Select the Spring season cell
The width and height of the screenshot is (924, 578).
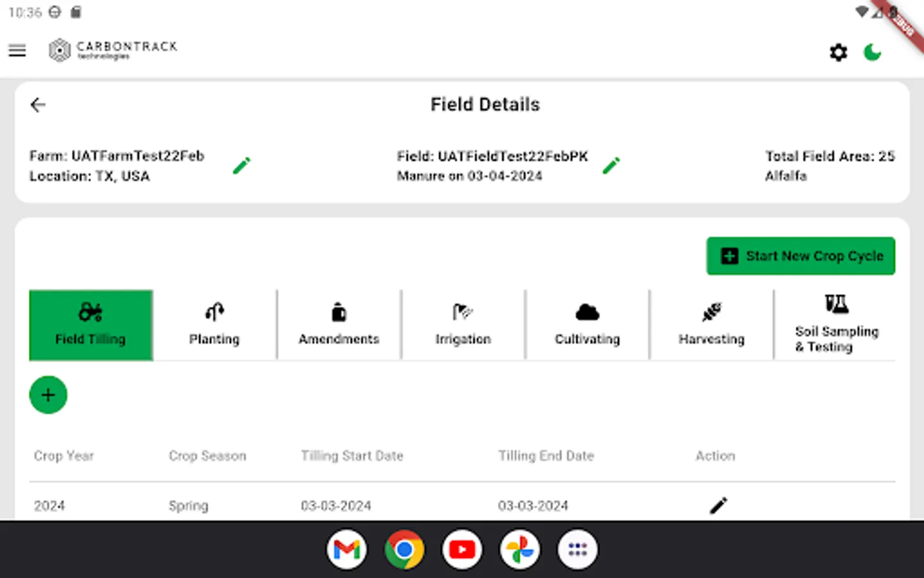pyautogui.click(x=188, y=506)
